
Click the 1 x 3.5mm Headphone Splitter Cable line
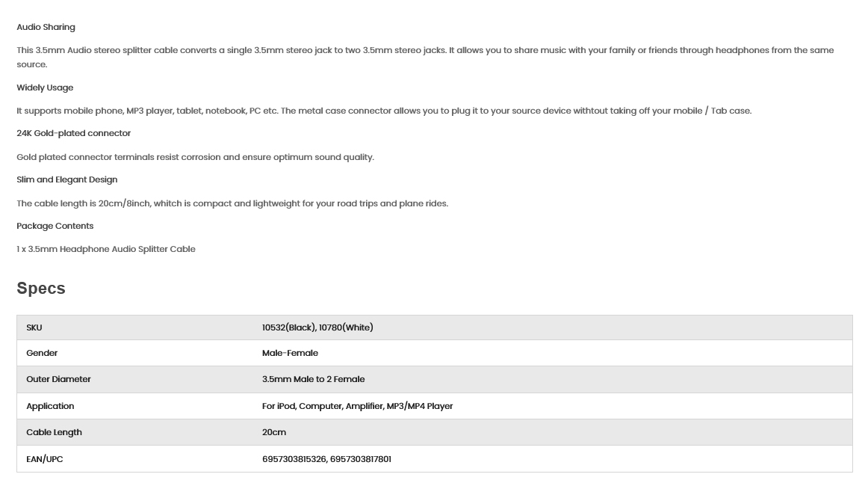pos(106,249)
